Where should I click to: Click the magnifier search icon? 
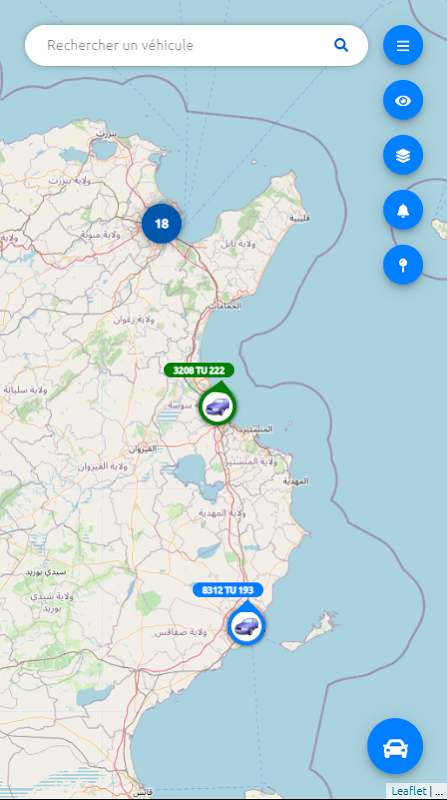coord(341,45)
